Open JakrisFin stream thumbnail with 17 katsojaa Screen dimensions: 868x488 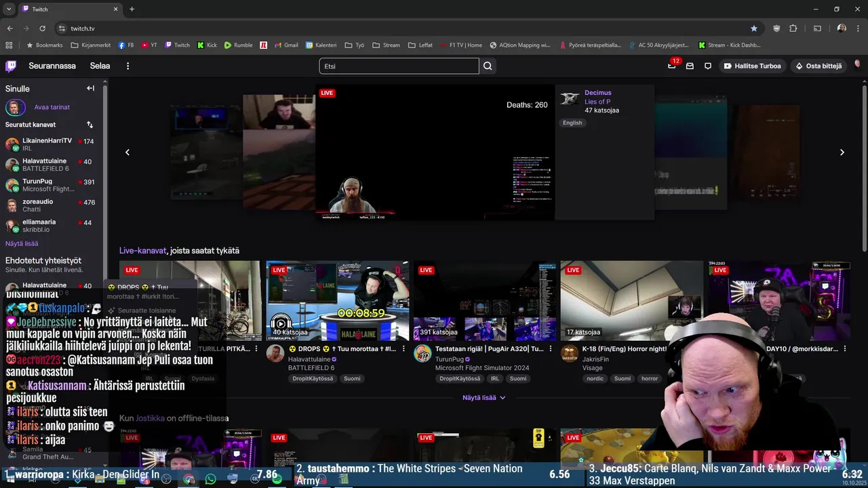[632, 301]
